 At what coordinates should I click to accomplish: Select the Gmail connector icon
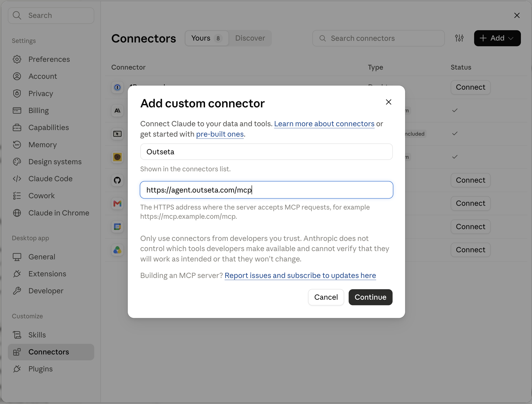pyautogui.click(x=117, y=203)
